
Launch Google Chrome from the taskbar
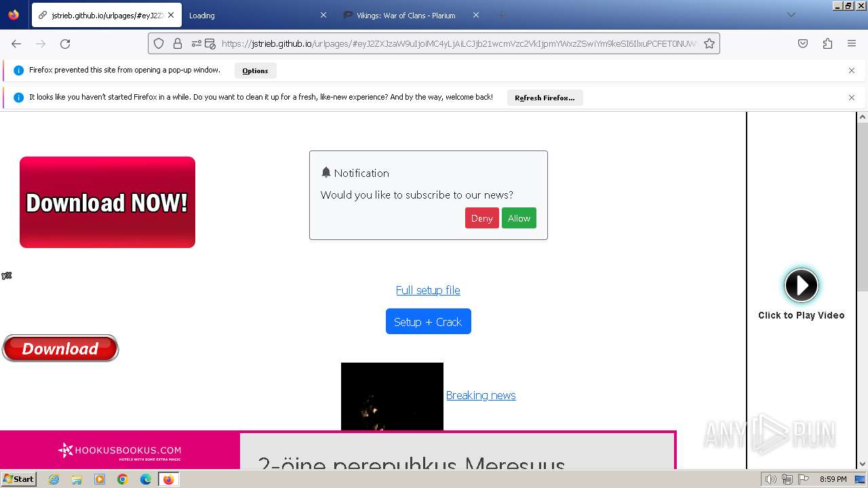123,479
